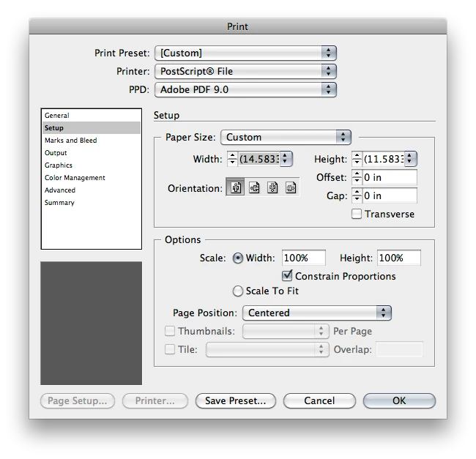Select landscape orientation icon

pos(254,188)
